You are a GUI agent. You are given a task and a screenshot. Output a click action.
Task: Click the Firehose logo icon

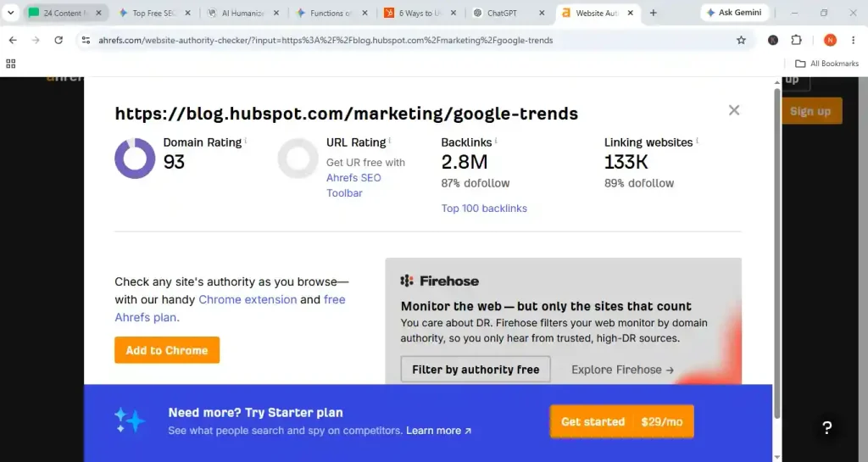click(x=407, y=281)
